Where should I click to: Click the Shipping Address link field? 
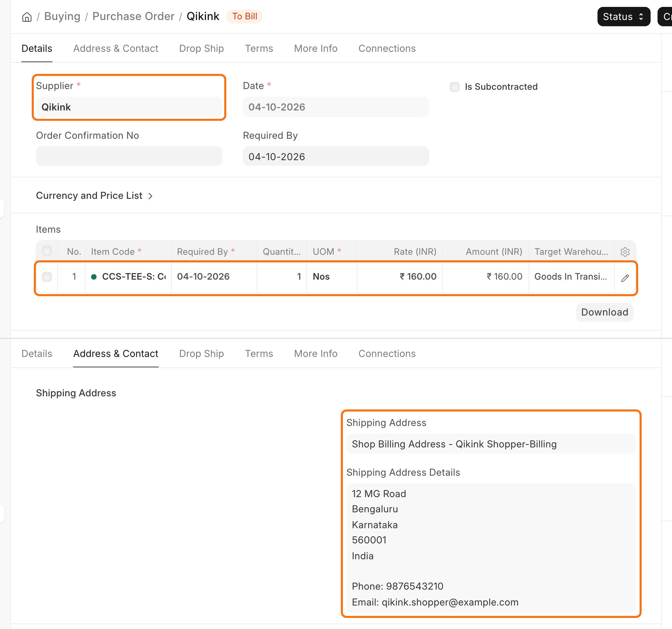click(491, 444)
